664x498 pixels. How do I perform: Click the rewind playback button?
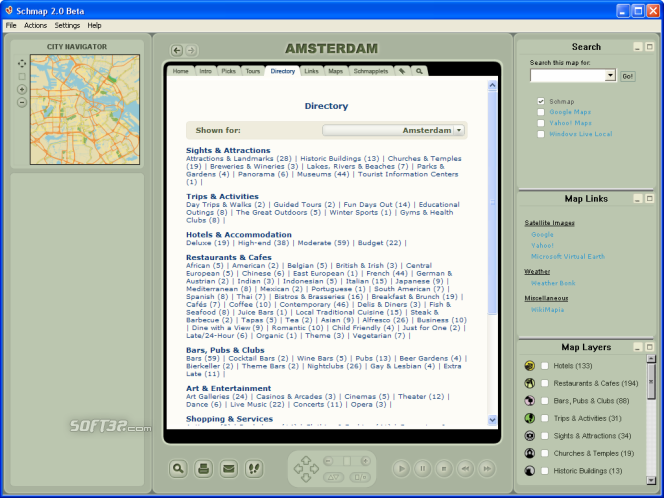click(465, 469)
